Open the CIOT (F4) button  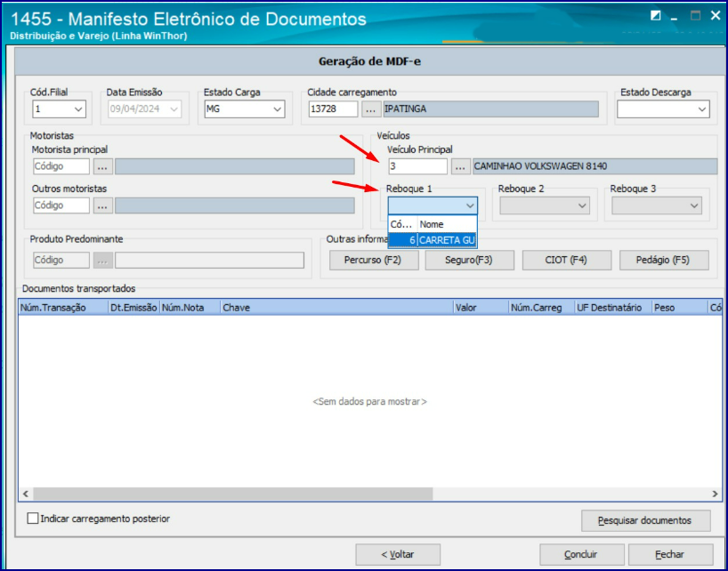click(566, 261)
